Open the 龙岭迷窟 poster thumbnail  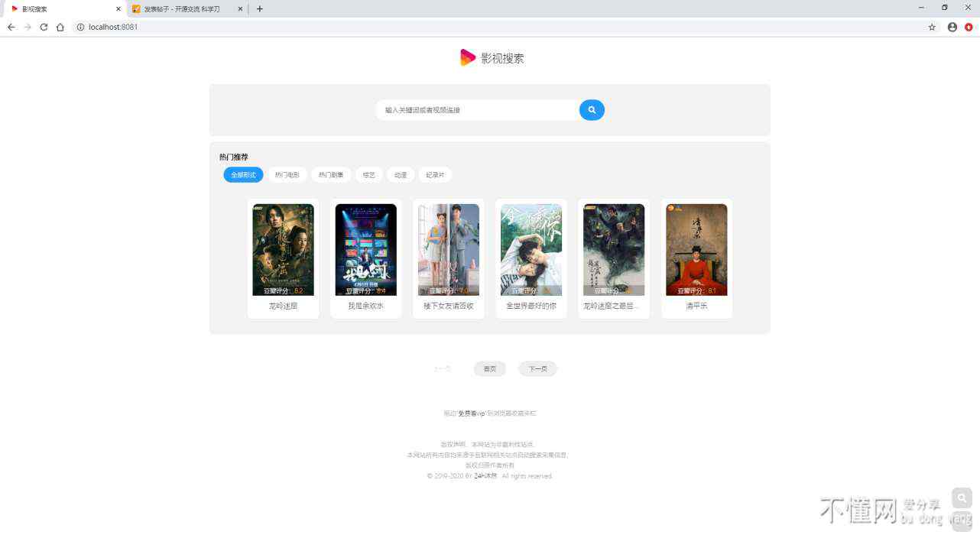(x=283, y=249)
